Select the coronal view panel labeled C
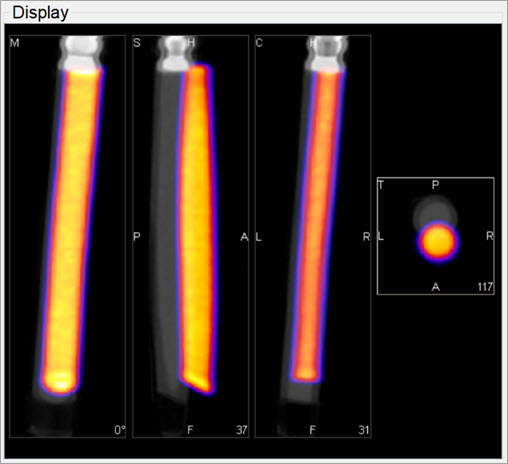 [x=313, y=236]
